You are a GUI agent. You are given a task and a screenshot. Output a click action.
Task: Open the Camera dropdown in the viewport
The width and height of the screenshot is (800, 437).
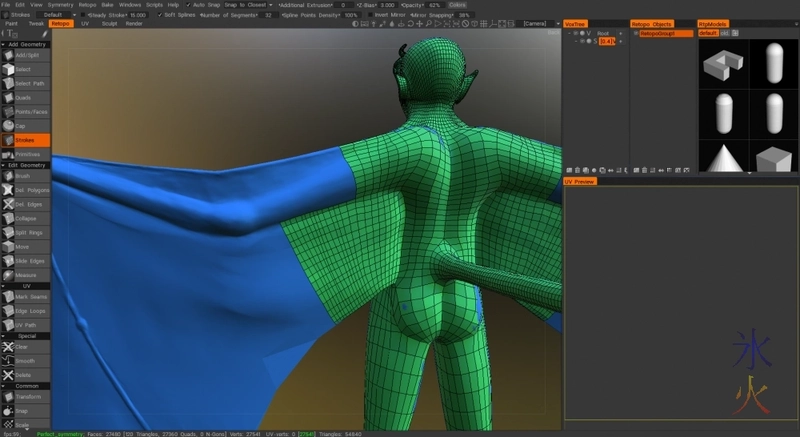533,23
